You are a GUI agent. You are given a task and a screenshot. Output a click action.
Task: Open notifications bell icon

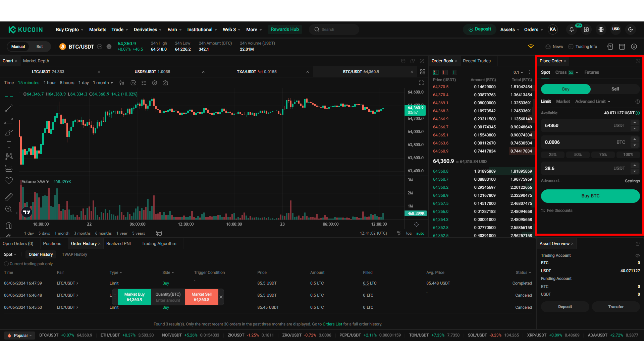point(572,29)
